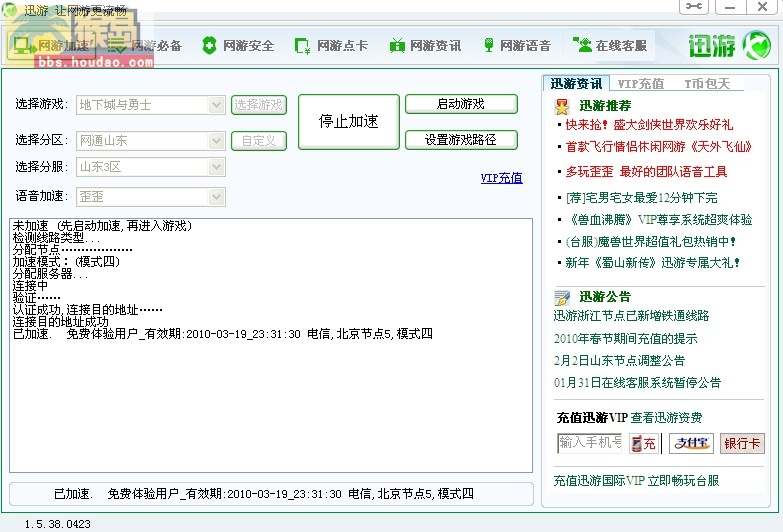Switch to the 迅游资讯 tab
The image size is (783, 532).
point(576,83)
